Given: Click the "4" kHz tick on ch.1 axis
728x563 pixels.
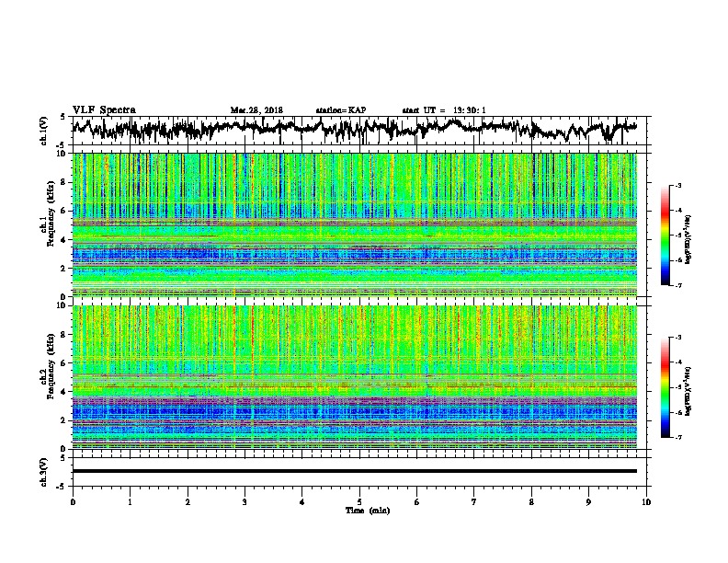Looking at the screenshot, I should pyautogui.click(x=63, y=240).
